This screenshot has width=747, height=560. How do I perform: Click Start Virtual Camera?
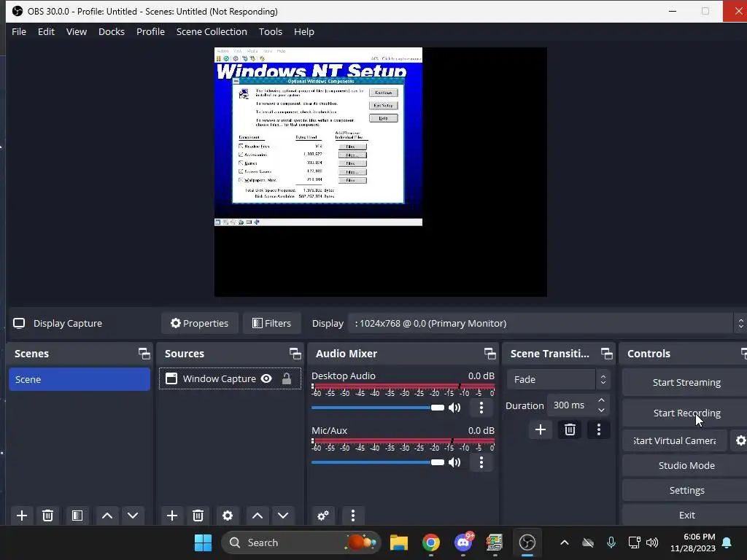click(675, 441)
